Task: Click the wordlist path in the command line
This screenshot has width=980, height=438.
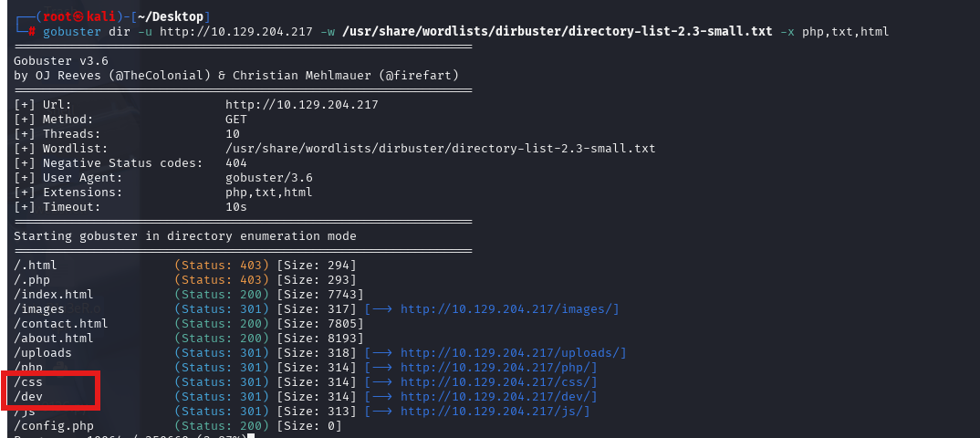Action: click(x=557, y=32)
